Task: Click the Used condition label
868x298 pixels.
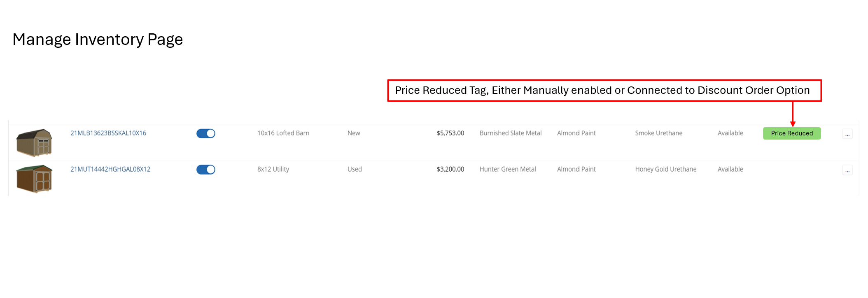Action: pyautogui.click(x=354, y=170)
